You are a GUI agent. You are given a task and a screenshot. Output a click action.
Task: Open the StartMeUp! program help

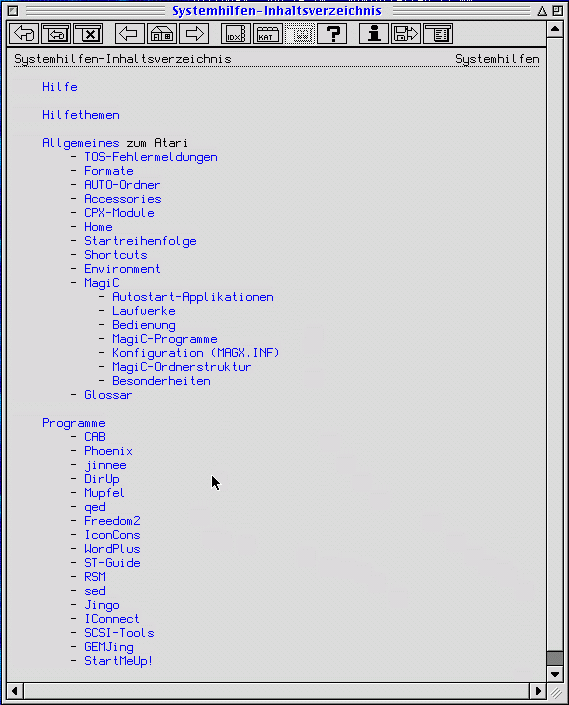(119, 661)
